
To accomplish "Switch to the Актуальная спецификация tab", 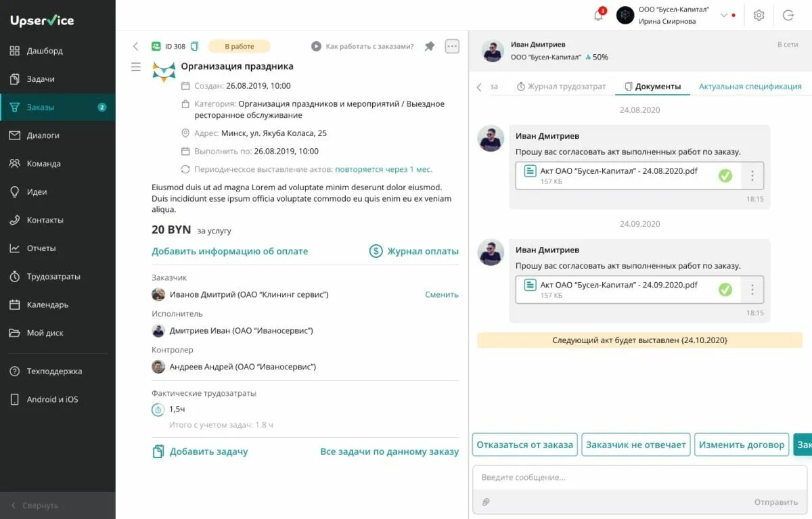I will pos(750,87).
